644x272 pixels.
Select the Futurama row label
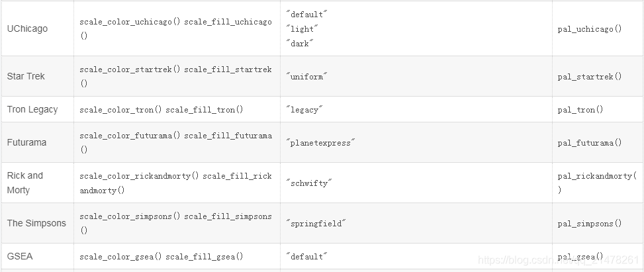coord(26,142)
